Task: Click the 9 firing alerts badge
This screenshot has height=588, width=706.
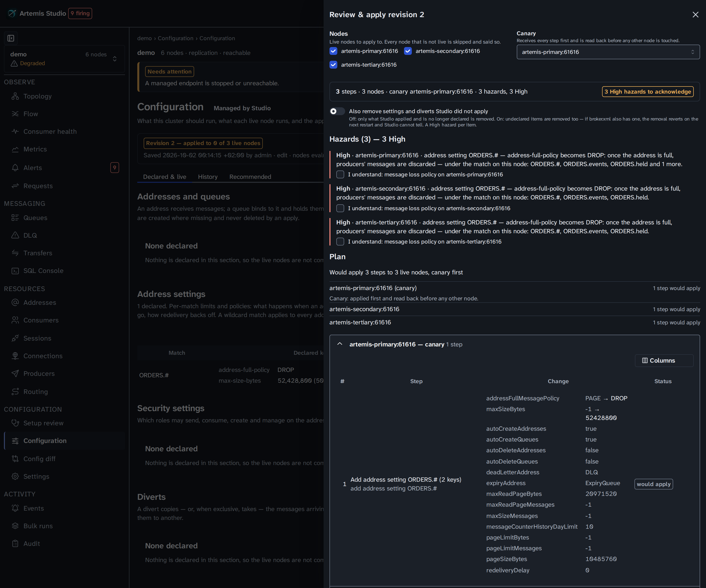Action: pos(80,13)
